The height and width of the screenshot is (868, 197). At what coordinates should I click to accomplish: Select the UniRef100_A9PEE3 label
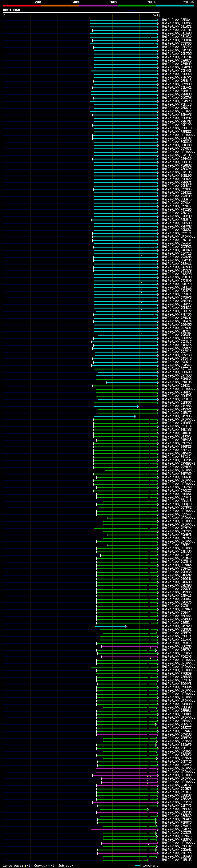click(177, 132)
